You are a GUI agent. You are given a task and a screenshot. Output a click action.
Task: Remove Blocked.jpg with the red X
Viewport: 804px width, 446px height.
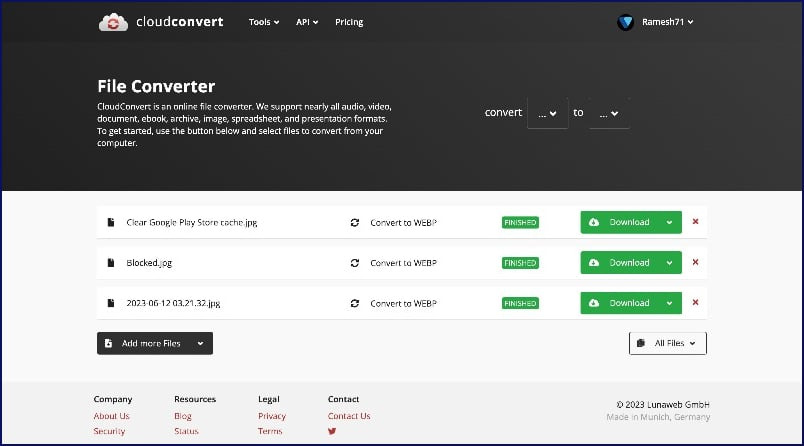pyautogui.click(x=695, y=262)
